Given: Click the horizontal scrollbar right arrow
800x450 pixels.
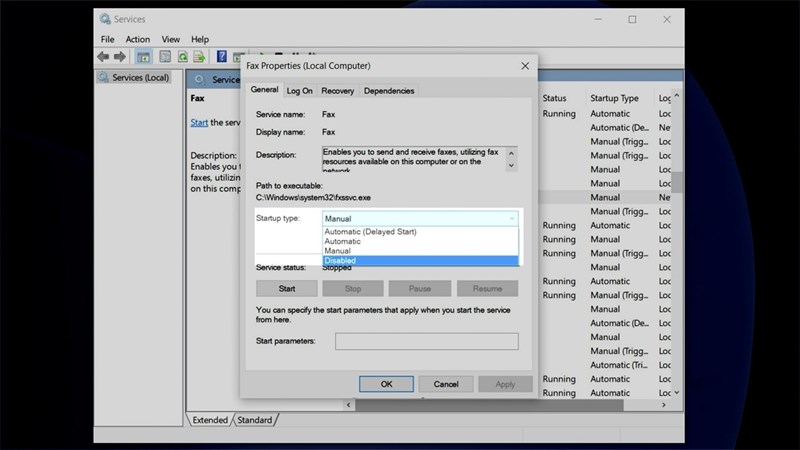Looking at the screenshot, I should pos(664,405).
